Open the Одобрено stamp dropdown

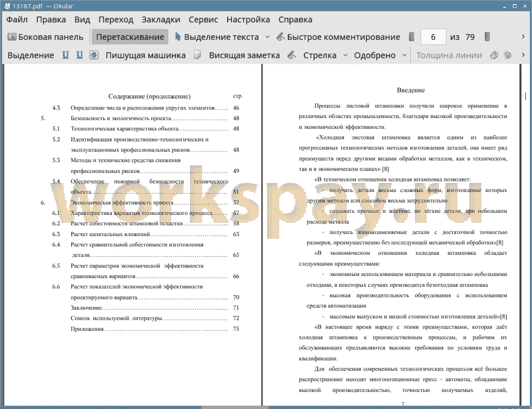[x=404, y=55]
